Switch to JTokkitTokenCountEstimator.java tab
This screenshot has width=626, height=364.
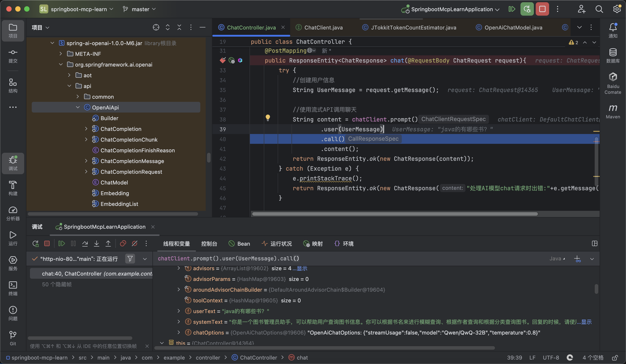[x=409, y=27]
